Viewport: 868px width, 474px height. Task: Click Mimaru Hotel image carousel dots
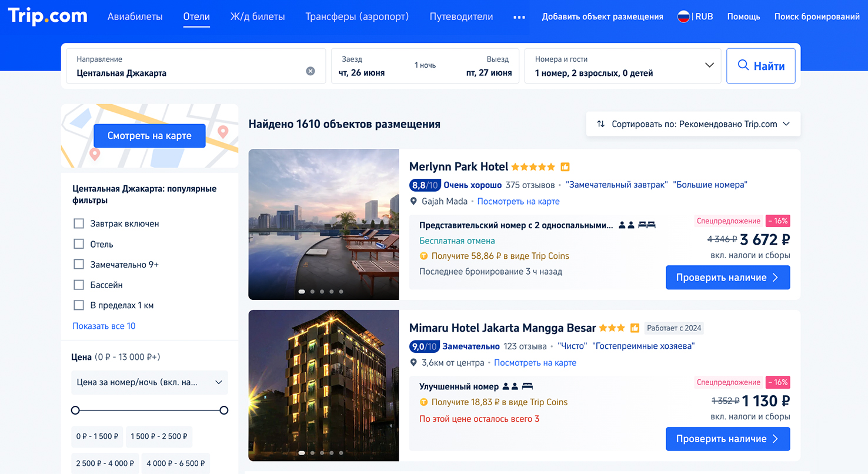pyautogui.click(x=321, y=453)
